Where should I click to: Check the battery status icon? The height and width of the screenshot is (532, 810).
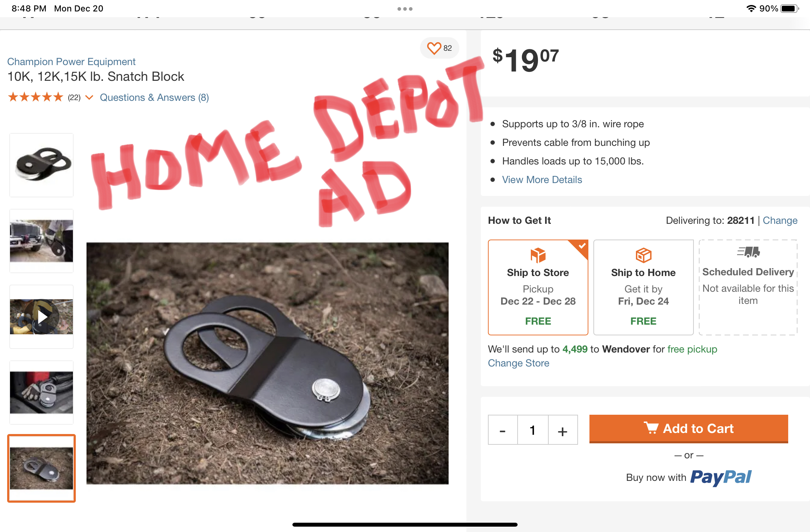click(x=790, y=9)
